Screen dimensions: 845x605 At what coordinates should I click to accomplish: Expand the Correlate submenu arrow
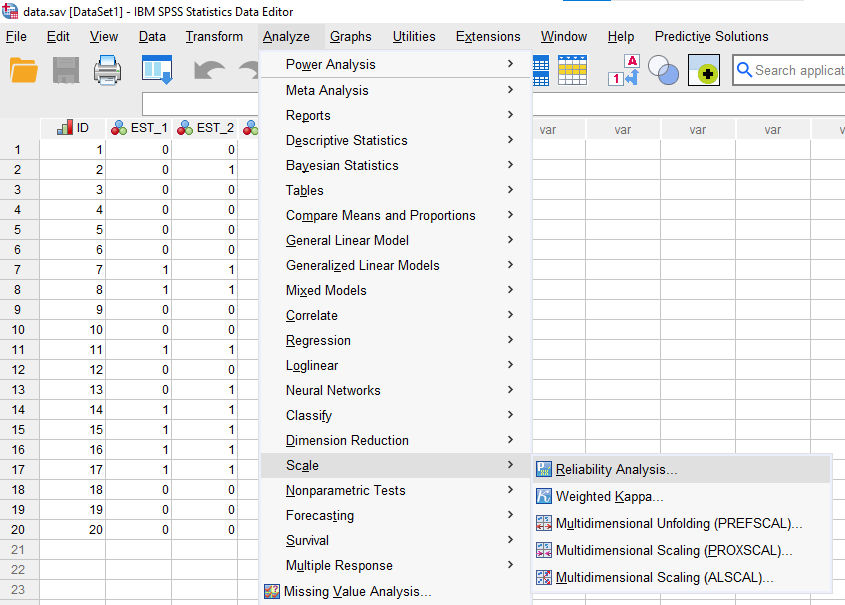(510, 315)
